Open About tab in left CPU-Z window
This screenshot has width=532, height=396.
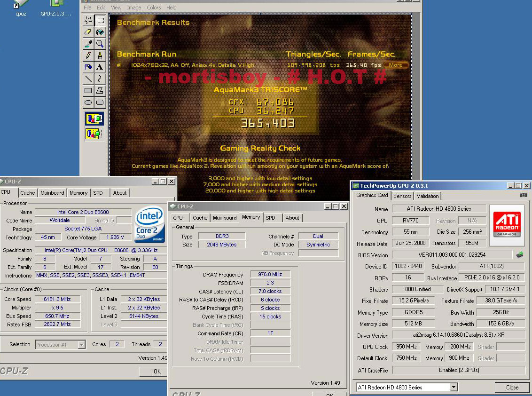point(120,193)
